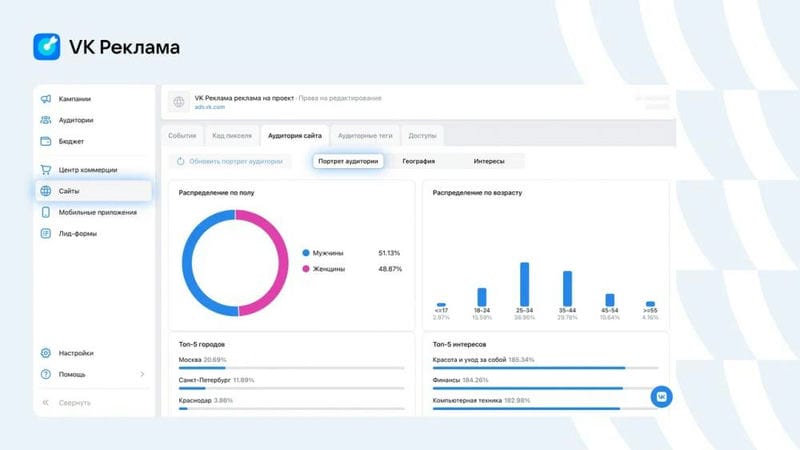The width and height of the screenshot is (800, 450).
Task: Click the >=55 age label
Action: tap(650, 310)
